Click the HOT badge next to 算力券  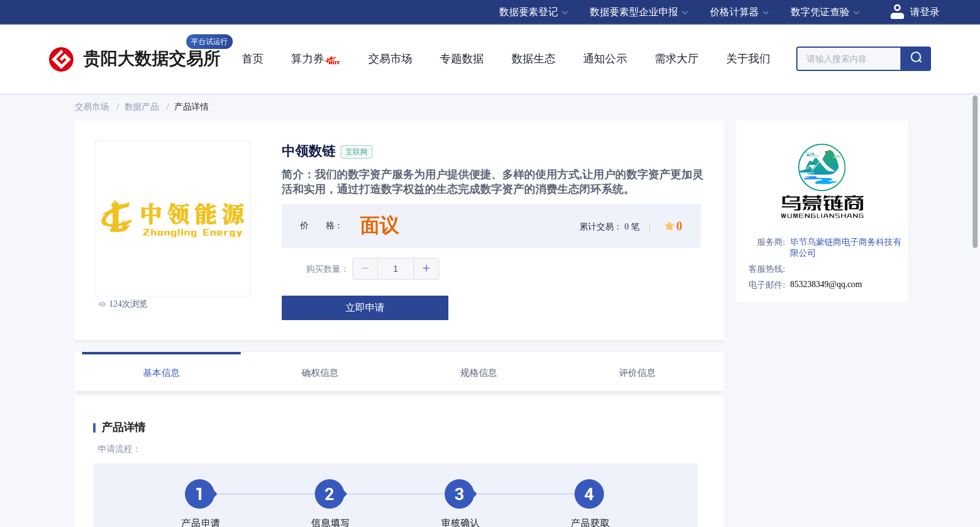point(333,61)
